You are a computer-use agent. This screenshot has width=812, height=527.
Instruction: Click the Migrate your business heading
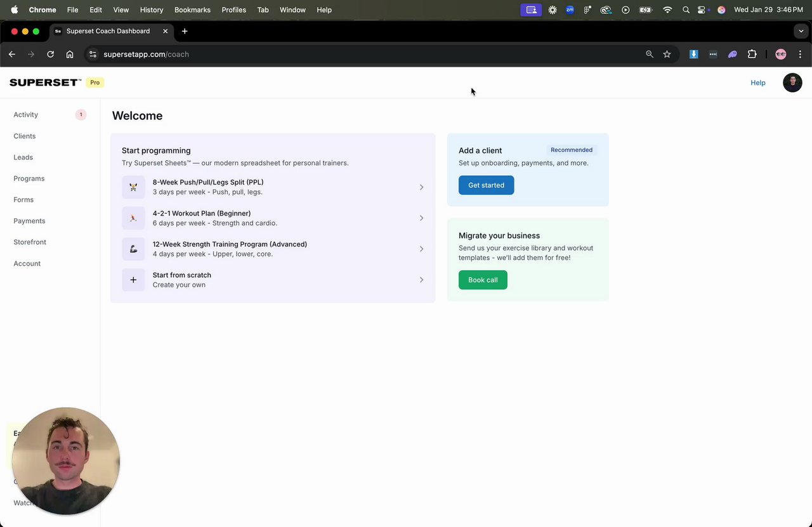click(499, 235)
